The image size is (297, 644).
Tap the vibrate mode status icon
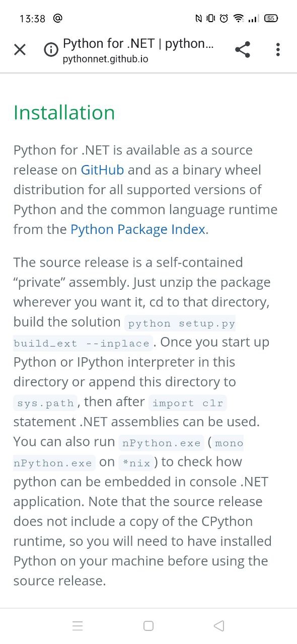[x=211, y=19]
